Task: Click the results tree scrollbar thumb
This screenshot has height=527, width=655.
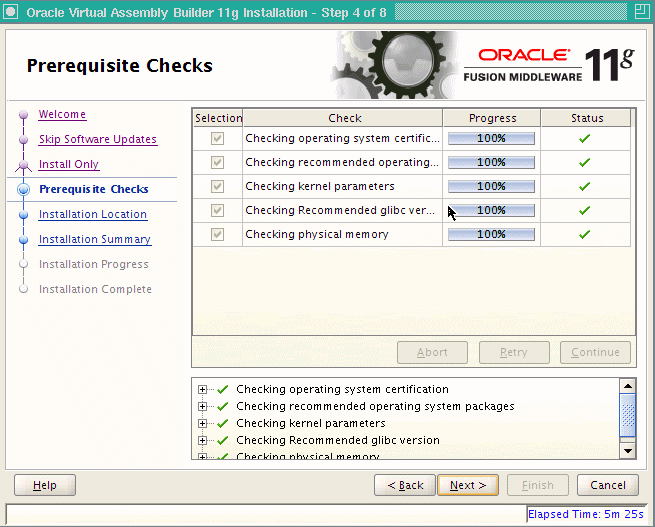Action: (x=628, y=416)
